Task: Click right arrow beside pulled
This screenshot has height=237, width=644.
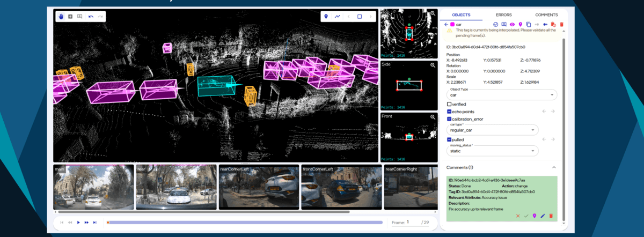Action: point(553,139)
